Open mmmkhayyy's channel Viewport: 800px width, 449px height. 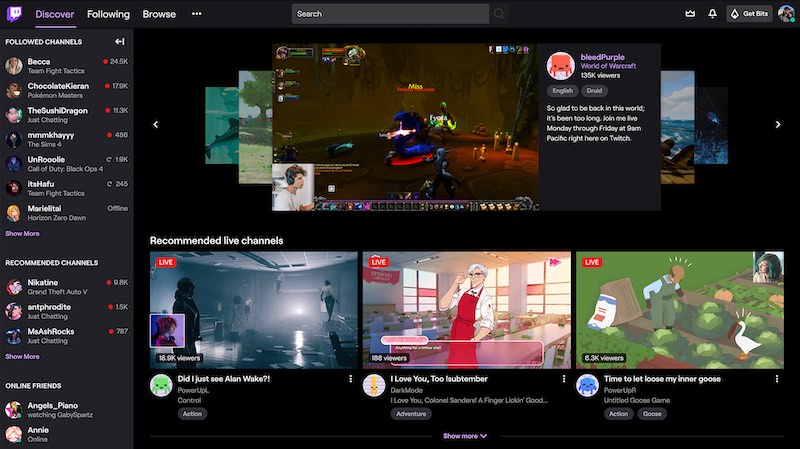pyautogui.click(x=66, y=139)
